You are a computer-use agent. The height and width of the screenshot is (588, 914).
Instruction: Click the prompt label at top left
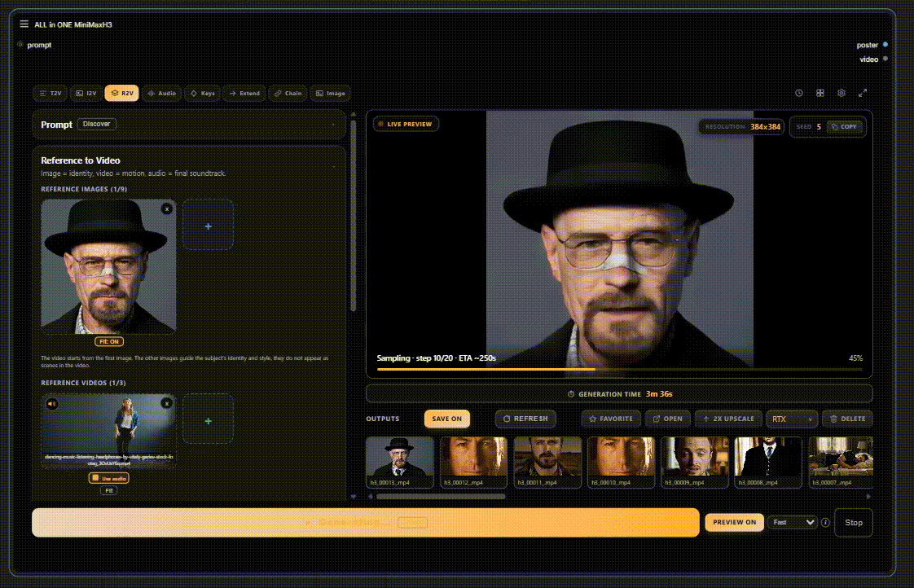pos(39,45)
